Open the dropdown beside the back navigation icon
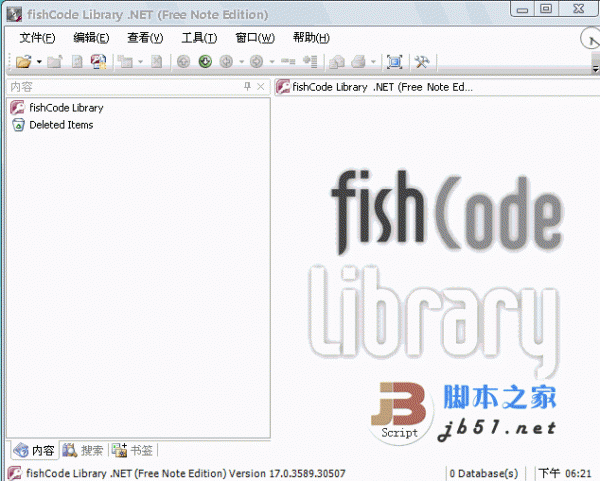 point(241,62)
